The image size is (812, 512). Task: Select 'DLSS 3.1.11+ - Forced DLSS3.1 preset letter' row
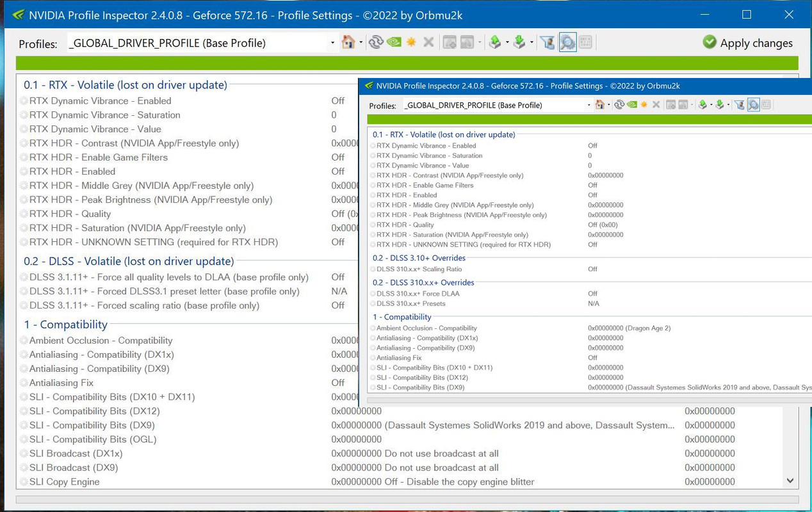click(x=165, y=291)
